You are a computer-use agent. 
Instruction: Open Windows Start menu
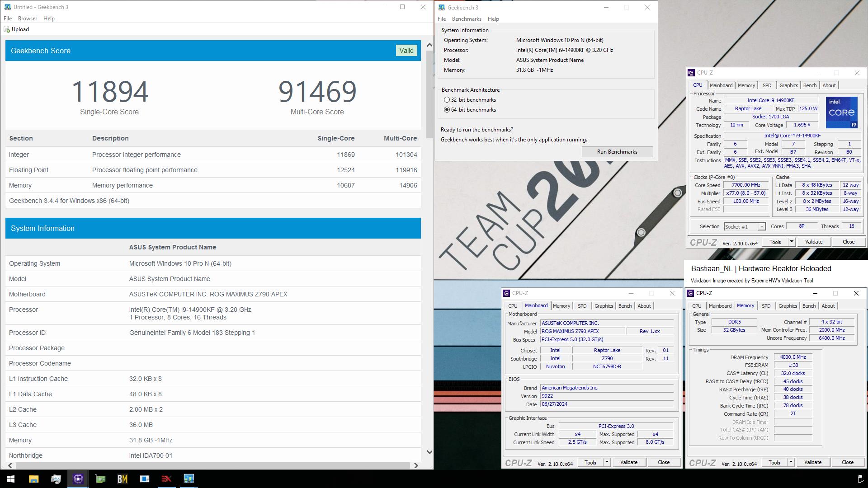tap(11, 479)
